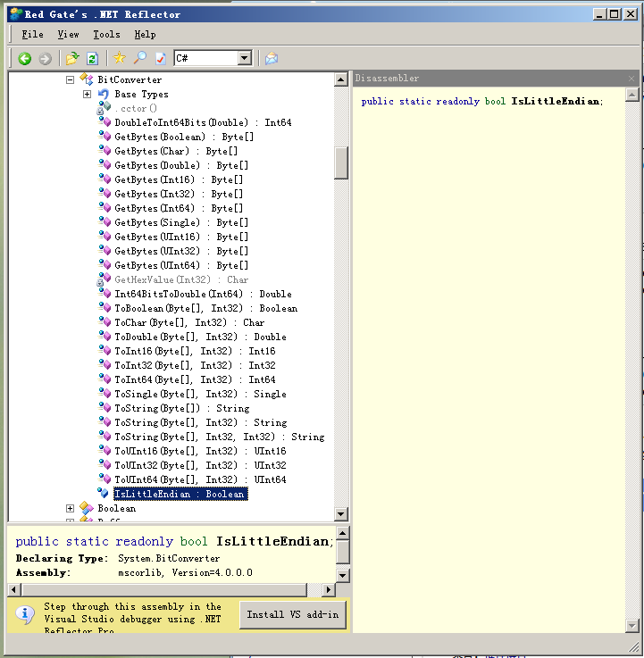
Task: Open search magnifier tool
Action: [x=140, y=58]
